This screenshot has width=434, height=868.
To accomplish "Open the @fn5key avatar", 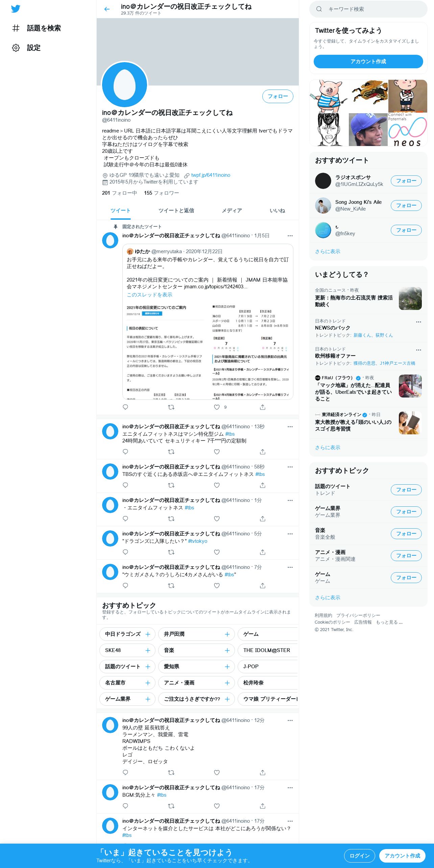I will pos(323,230).
